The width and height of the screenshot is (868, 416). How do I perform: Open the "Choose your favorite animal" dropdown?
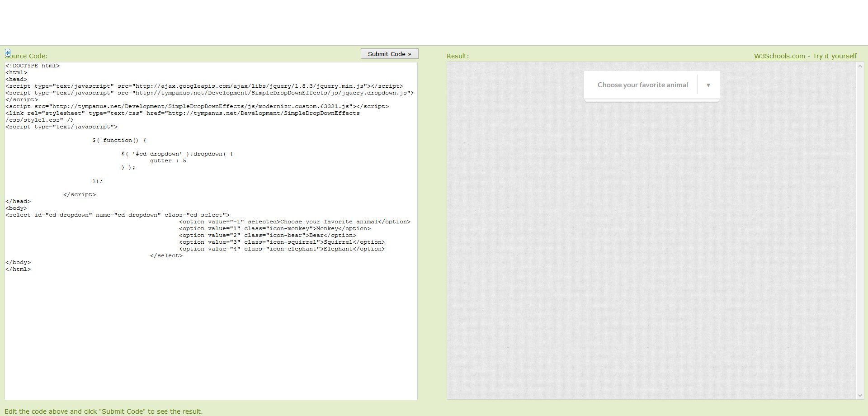tap(642, 85)
